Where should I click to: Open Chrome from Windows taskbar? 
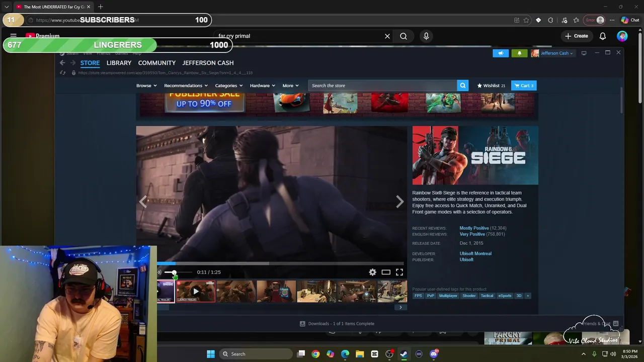(315, 354)
